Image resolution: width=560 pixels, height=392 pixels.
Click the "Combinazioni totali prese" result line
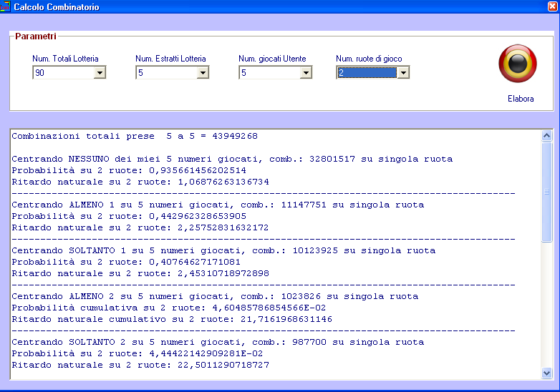[x=135, y=136]
